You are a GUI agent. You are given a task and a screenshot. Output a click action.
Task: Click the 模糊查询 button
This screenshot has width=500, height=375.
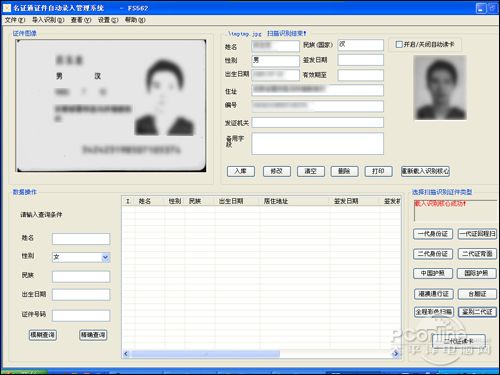pos(43,335)
